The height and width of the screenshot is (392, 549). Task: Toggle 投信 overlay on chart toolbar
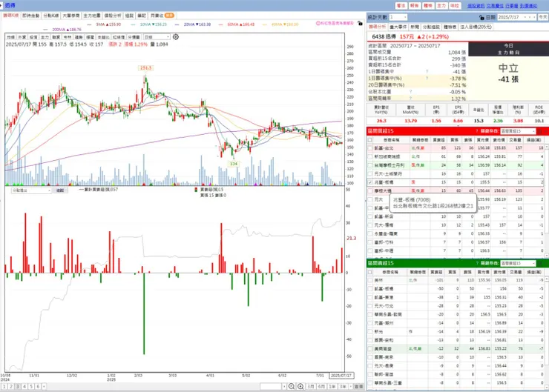pos(33,37)
